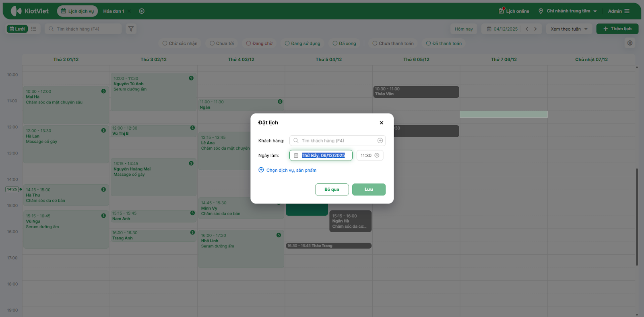Screen dimensions: 644x317
Task: Select the Đang sử dụng filter
Action: point(303,43)
